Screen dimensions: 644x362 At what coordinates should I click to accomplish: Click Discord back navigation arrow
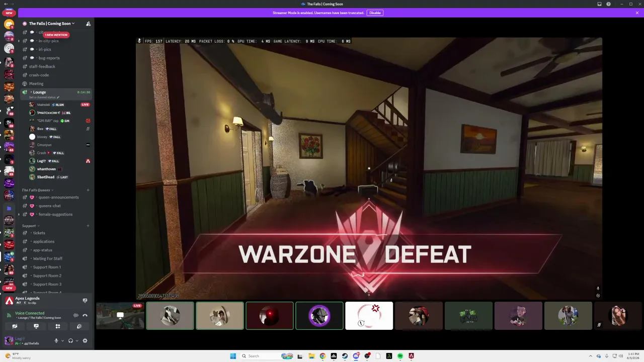[5, 4]
